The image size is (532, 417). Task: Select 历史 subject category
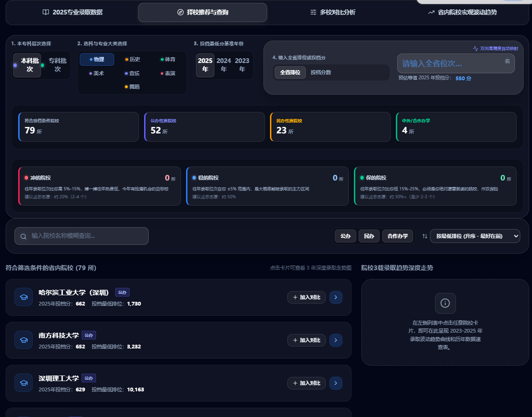(x=132, y=59)
